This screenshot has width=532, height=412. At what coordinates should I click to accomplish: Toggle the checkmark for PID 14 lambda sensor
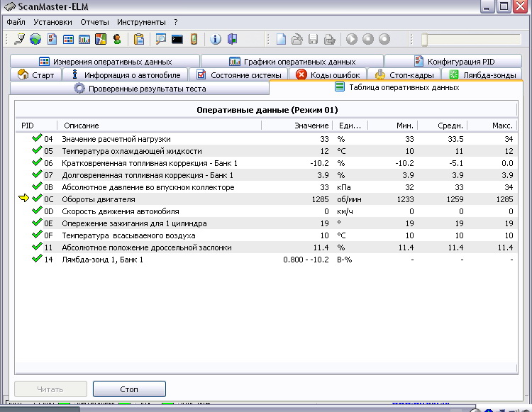(37, 260)
